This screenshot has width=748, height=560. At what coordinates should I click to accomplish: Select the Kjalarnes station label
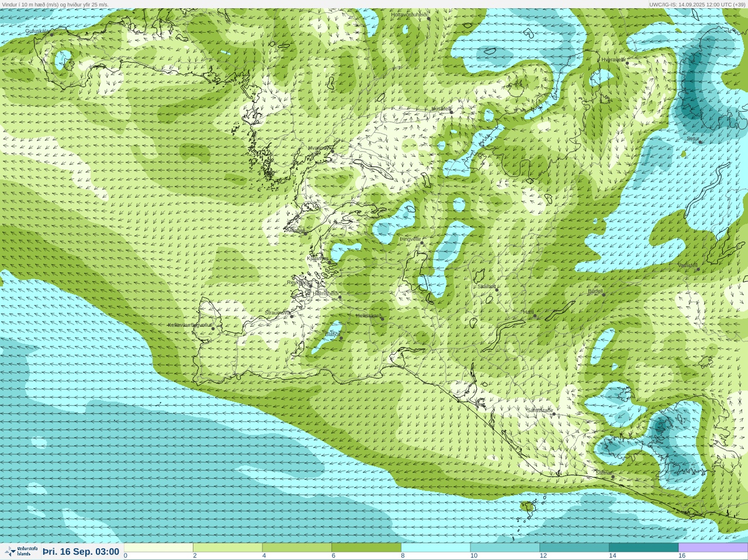[318, 258]
